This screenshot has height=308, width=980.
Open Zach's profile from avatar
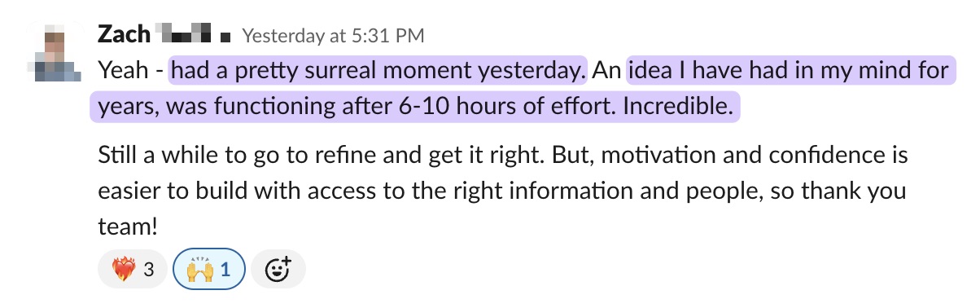(55, 52)
